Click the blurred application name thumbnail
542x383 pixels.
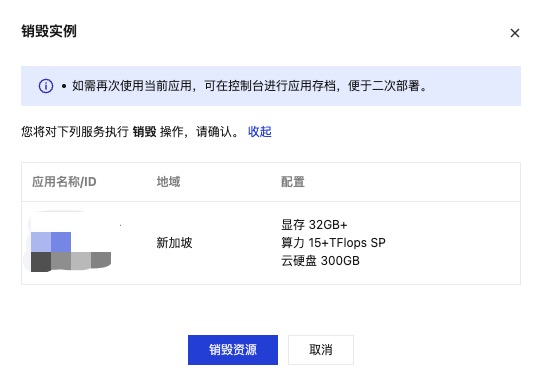coord(71,242)
